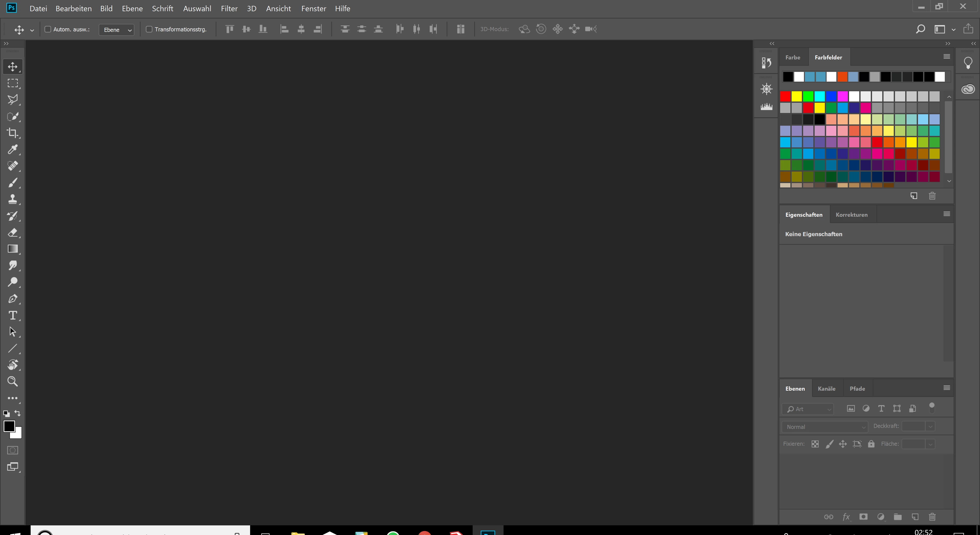Select the Horizontal Type tool
The width and height of the screenshot is (980, 535).
(x=13, y=315)
